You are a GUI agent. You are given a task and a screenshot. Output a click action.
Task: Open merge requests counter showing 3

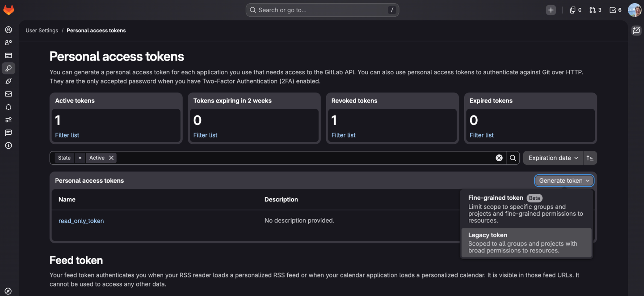[595, 10]
